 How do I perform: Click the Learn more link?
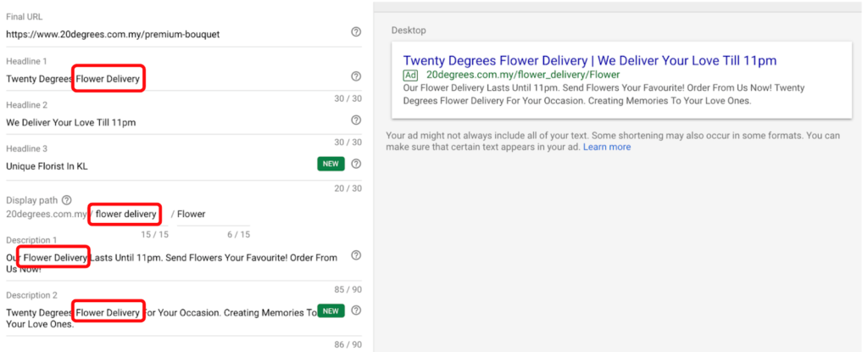(x=607, y=147)
